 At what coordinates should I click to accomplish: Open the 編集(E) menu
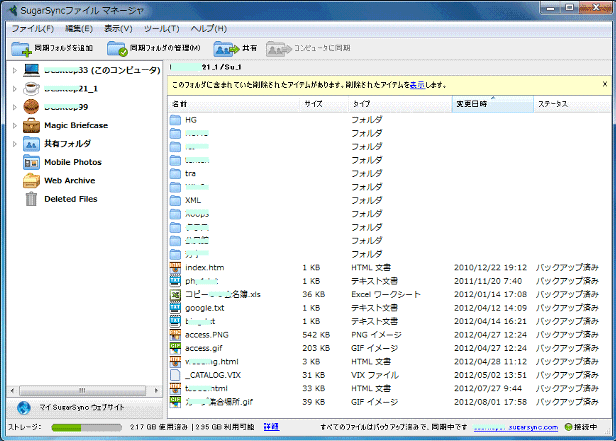79,29
